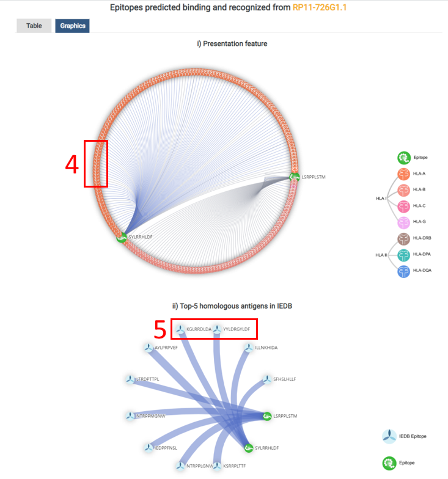Click the KGLRRDLDA IEDB epitope node

tap(180, 329)
